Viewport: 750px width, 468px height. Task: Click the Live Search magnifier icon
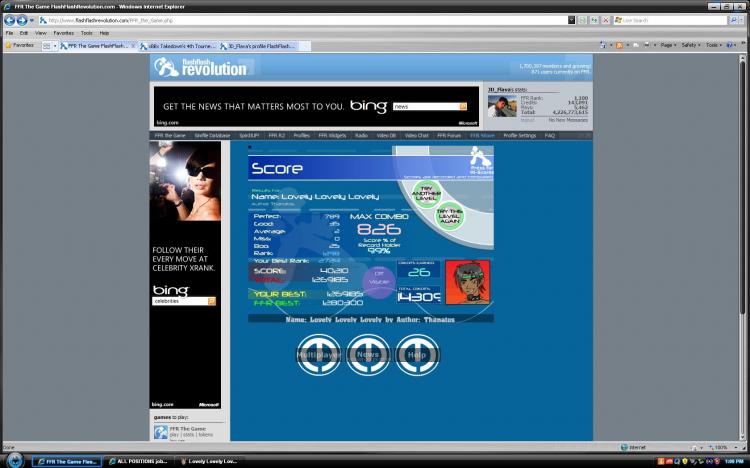(733, 20)
